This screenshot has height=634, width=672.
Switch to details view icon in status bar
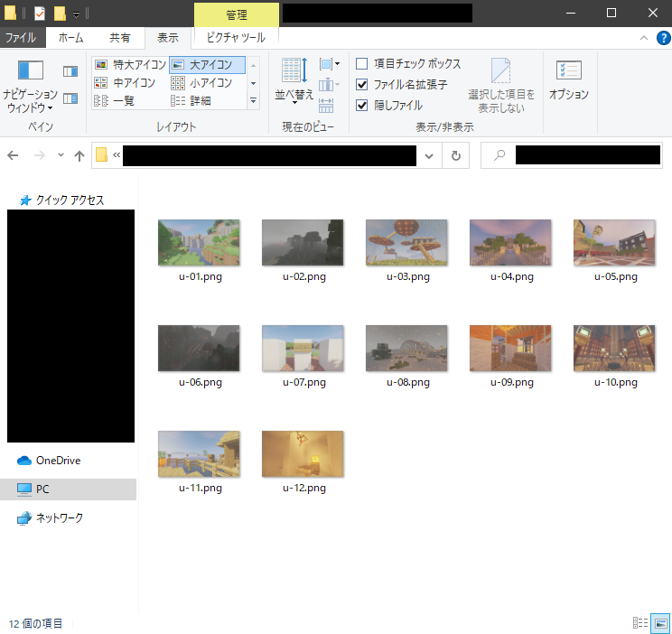point(640,623)
